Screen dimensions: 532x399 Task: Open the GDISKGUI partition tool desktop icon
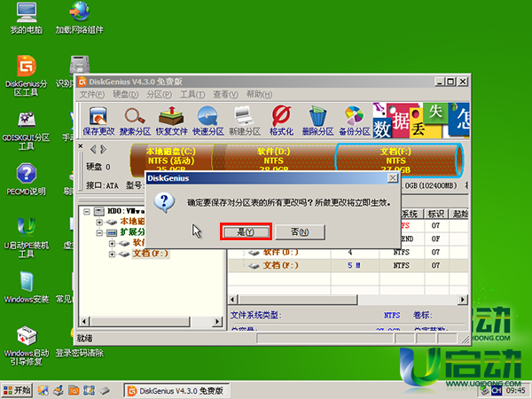[26, 130]
